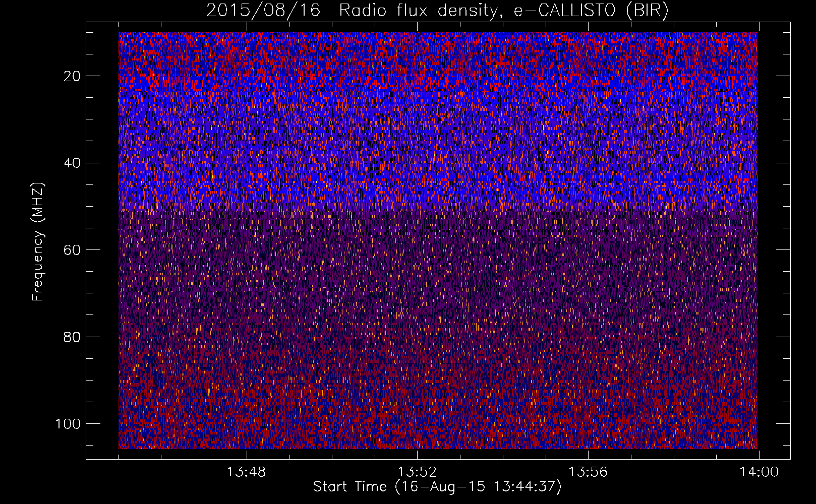Click the 'Start Time (16-Aug-15 13:44:37)' label
The image size is (816, 504).
coord(437,487)
